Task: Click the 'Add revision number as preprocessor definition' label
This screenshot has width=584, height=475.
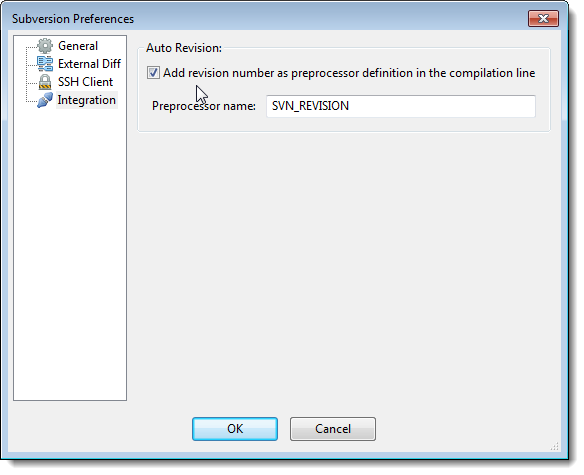Action: 349,73
